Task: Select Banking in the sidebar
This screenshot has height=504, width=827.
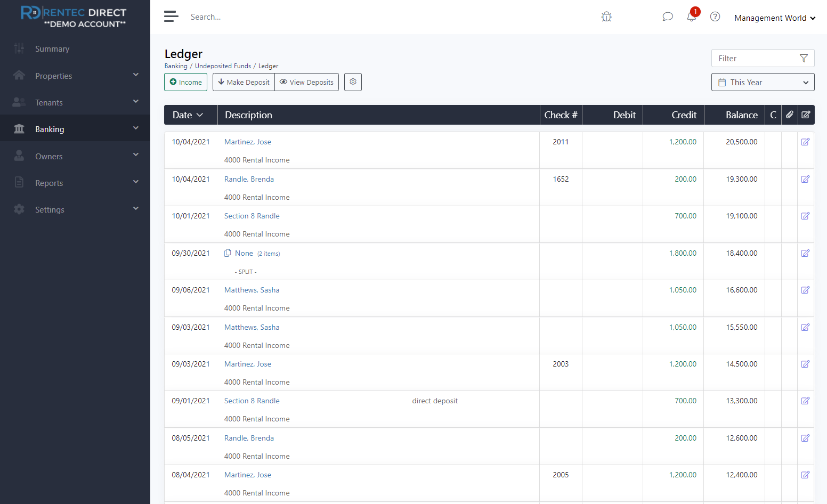Action: (49, 129)
